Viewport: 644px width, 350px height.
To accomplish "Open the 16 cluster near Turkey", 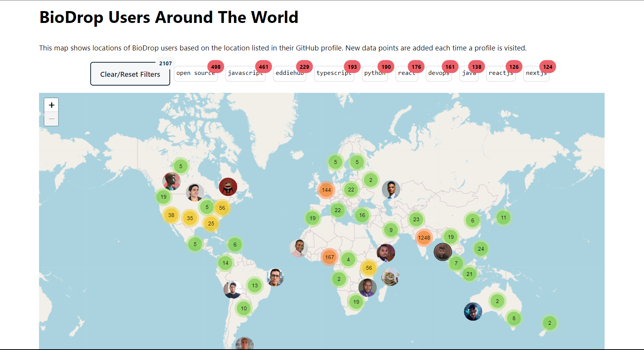I will pos(362,215).
